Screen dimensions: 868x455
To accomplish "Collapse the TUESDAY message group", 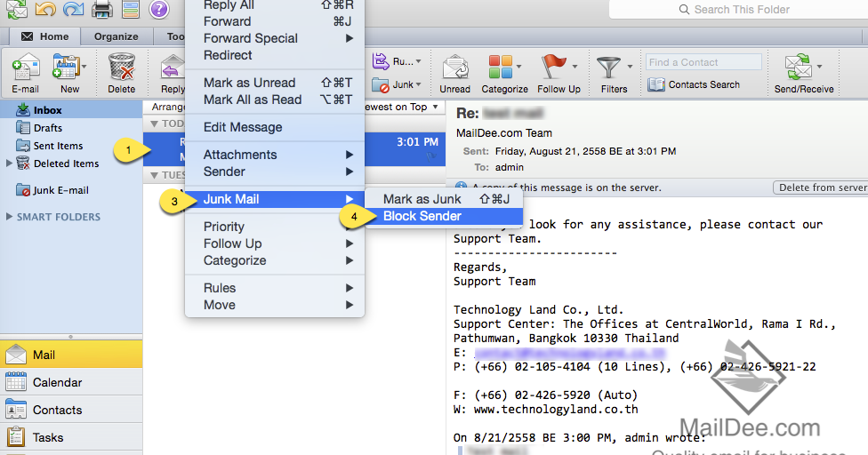I will (155, 175).
